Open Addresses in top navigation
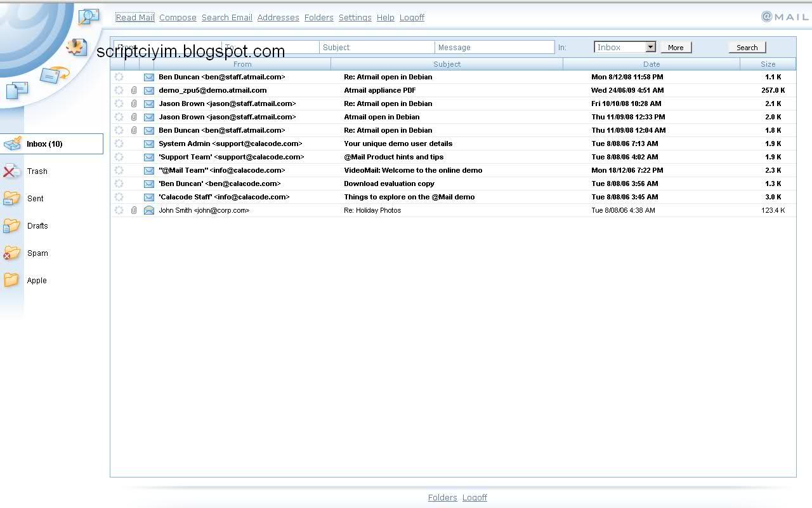This screenshot has height=508, width=812. (x=278, y=18)
